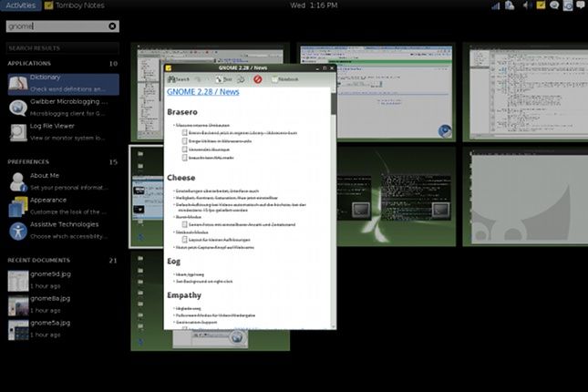Click the Tomboy Notes application menu
The width and height of the screenshot is (588, 392).
[75, 5]
